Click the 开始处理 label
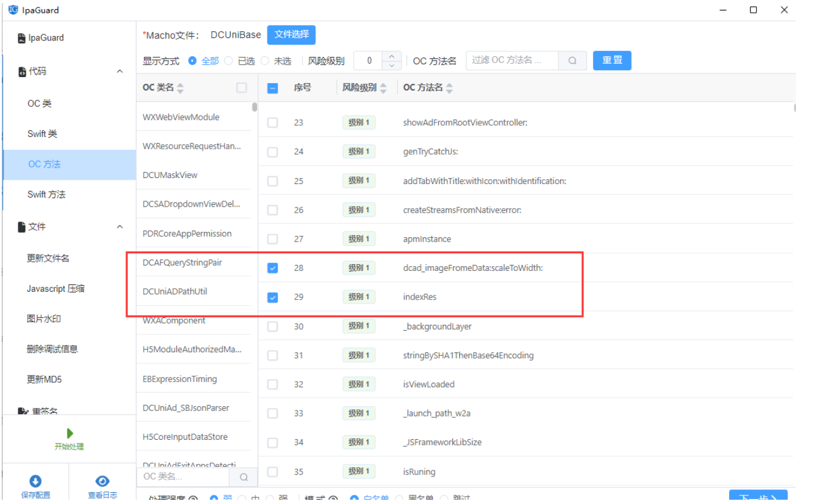The image size is (816, 504). (x=69, y=447)
